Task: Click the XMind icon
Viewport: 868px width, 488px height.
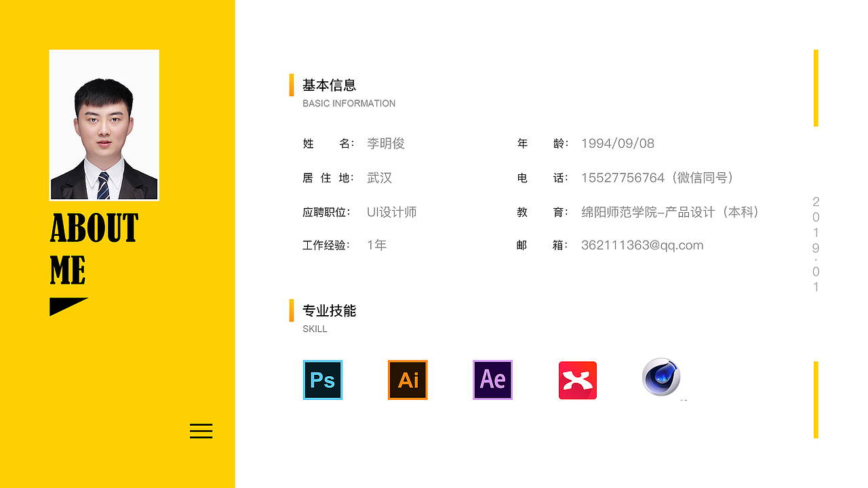Action: point(577,380)
